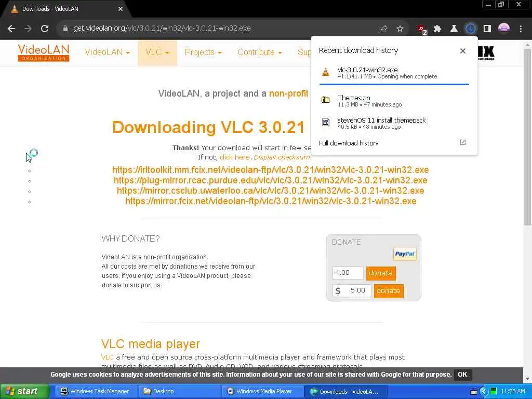Toggle the Downloads toolbar button
Image resolution: width=532 pixels, height=399 pixels.
coord(471,29)
